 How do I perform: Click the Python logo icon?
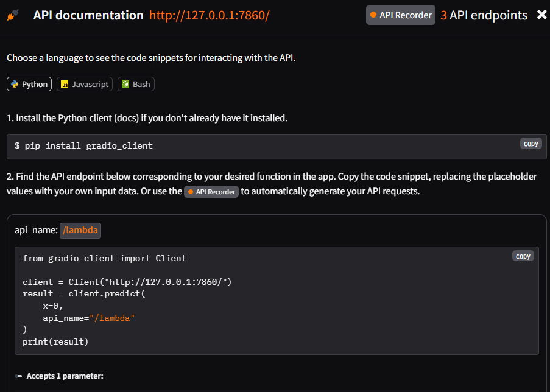(x=15, y=84)
